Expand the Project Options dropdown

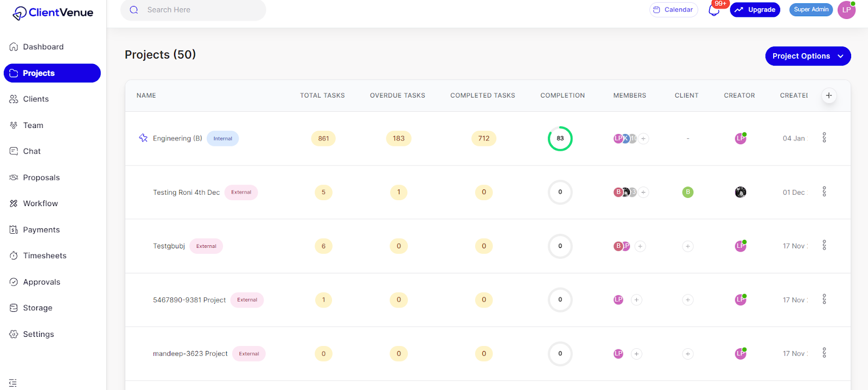807,56
